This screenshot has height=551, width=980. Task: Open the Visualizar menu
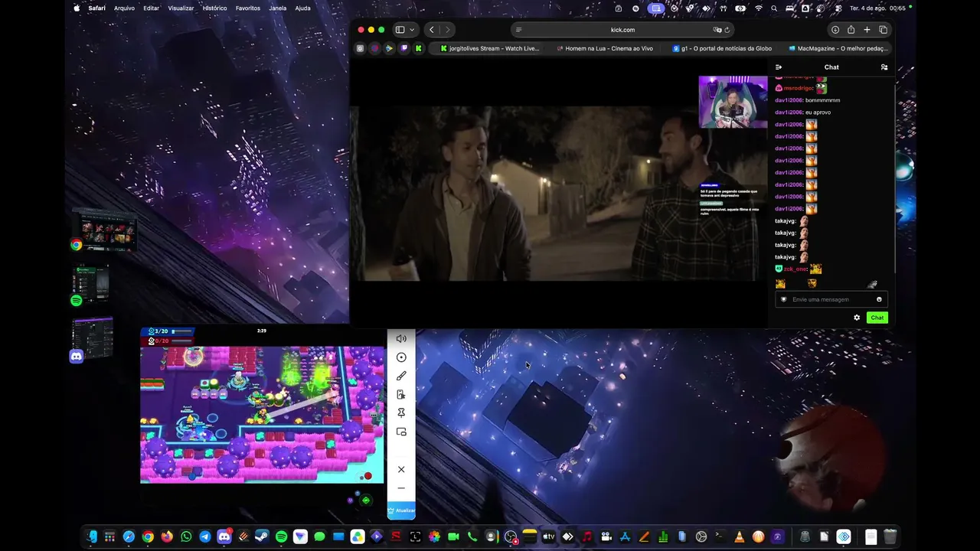tap(181, 8)
